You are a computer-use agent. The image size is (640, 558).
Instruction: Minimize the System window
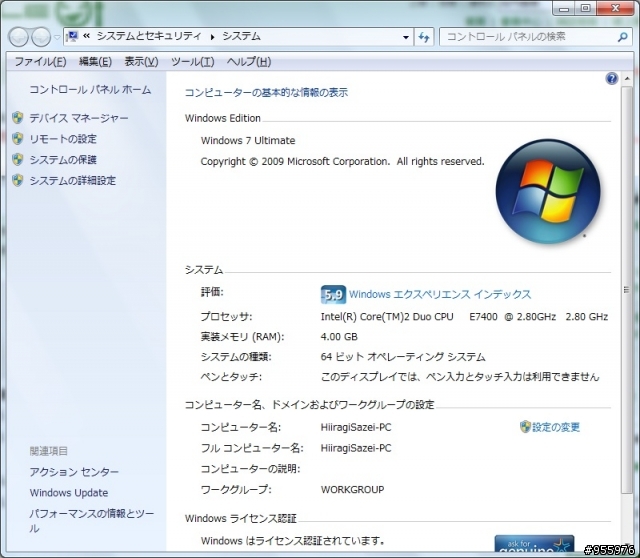(564, 9)
